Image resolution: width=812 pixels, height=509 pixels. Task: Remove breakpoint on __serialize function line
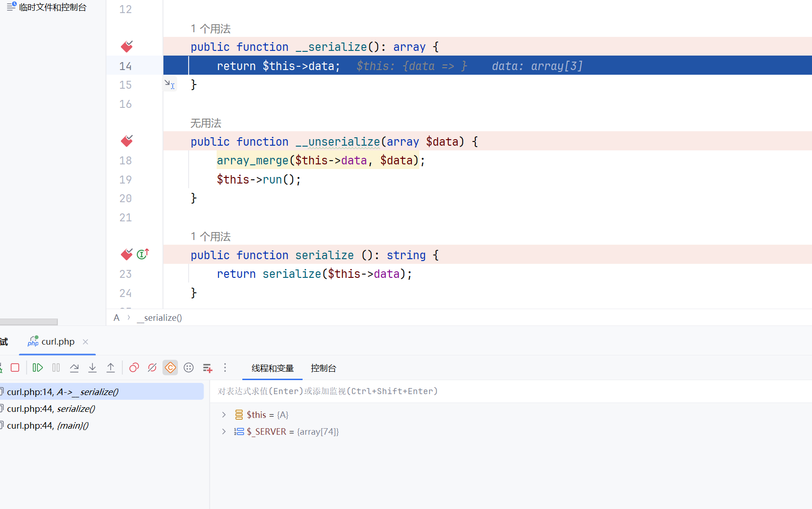tap(127, 47)
